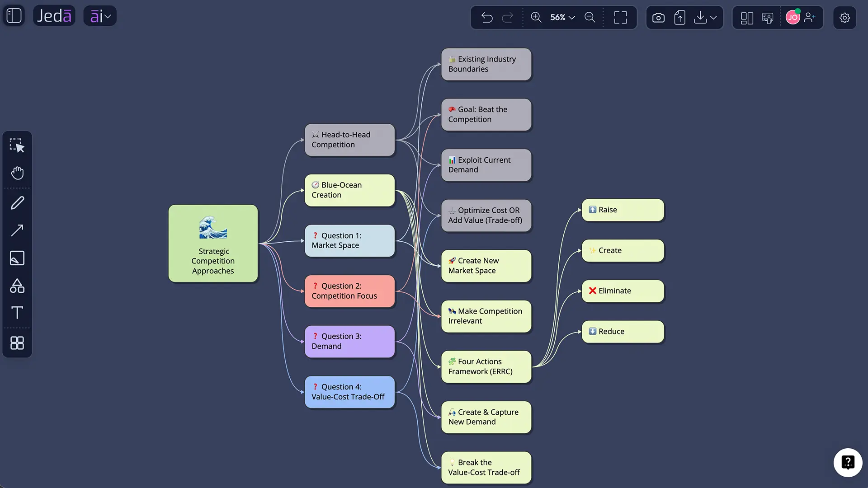Open the JO user avatar

(793, 18)
